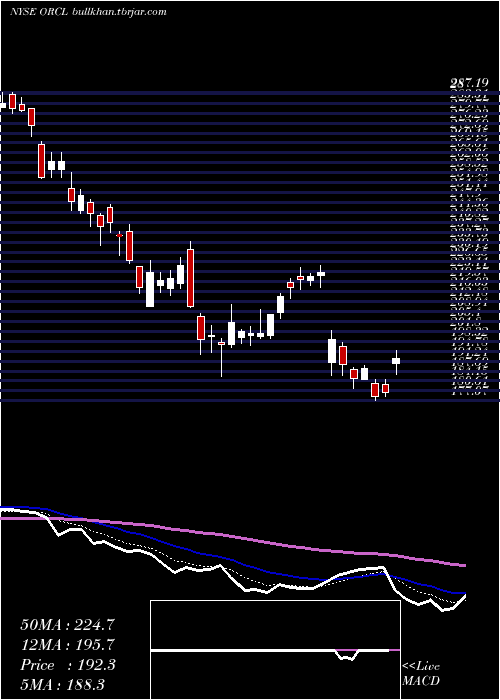Click the NYSE ORCL chart title
Viewport: 500px width, 700px height.
point(88,12)
